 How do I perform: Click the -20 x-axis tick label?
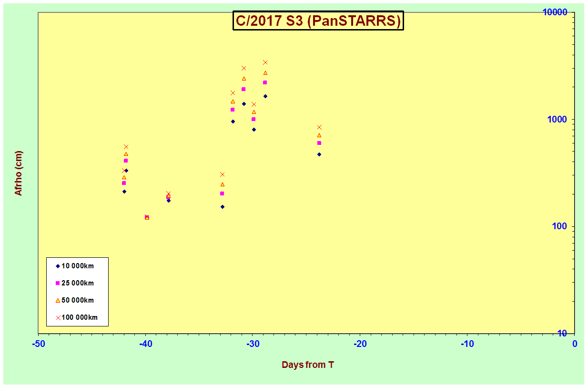[x=360, y=344]
